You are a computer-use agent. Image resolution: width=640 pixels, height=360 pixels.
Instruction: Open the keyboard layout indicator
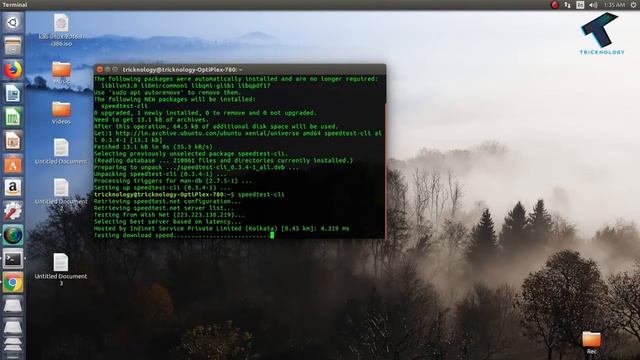click(x=580, y=5)
